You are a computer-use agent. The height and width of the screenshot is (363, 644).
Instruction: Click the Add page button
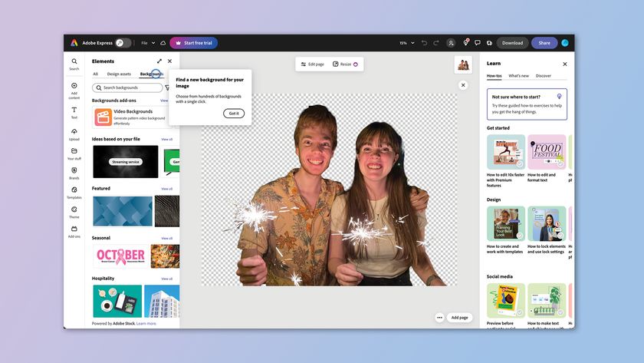[x=459, y=318]
